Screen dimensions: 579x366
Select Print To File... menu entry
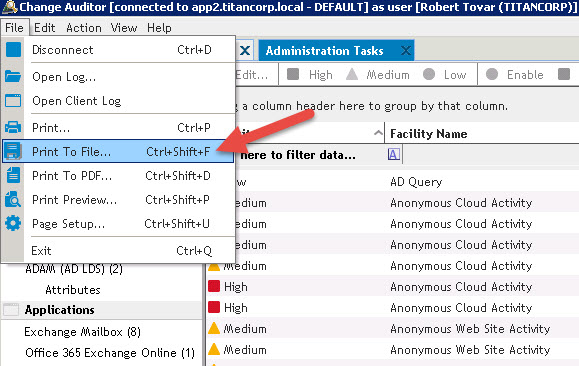click(118, 151)
